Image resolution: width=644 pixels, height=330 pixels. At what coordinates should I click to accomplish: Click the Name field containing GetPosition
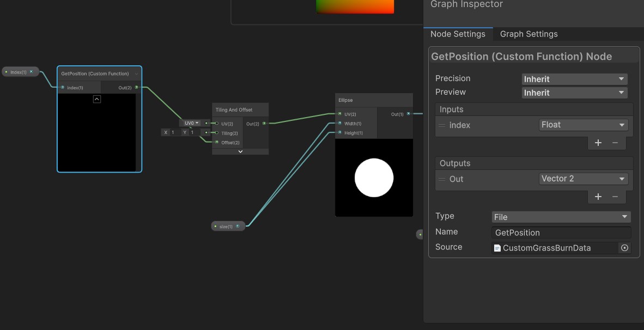click(x=561, y=232)
